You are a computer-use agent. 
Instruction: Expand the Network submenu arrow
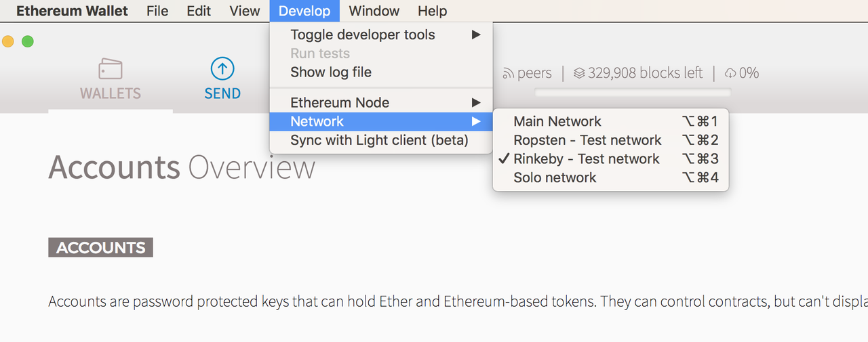pyautogui.click(x=476, y=122)
